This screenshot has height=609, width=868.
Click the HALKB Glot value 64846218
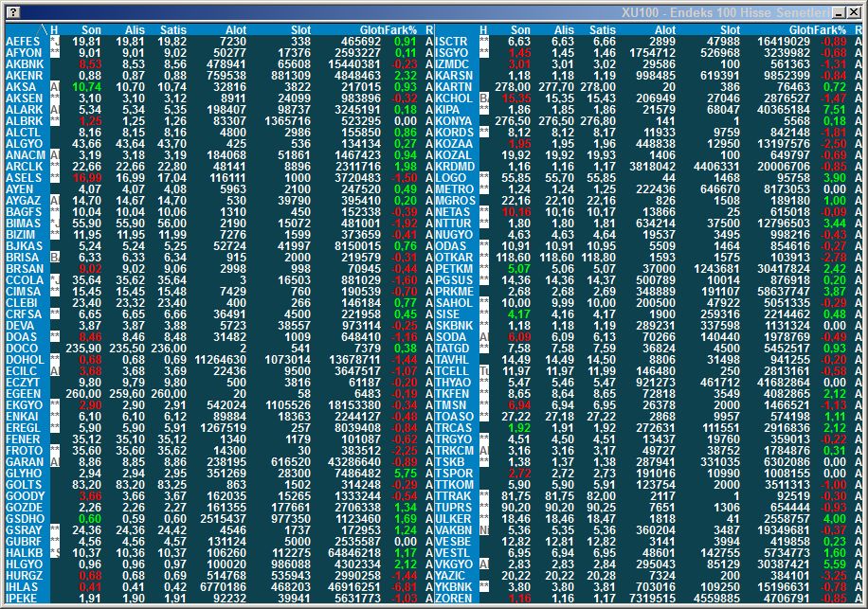click(354, 552)
